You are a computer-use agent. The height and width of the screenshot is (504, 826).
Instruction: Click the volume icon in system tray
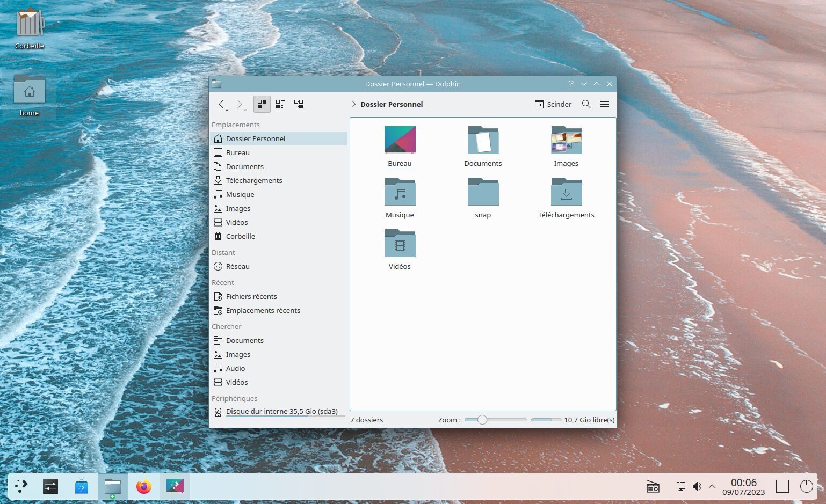[x=697, y=486]
